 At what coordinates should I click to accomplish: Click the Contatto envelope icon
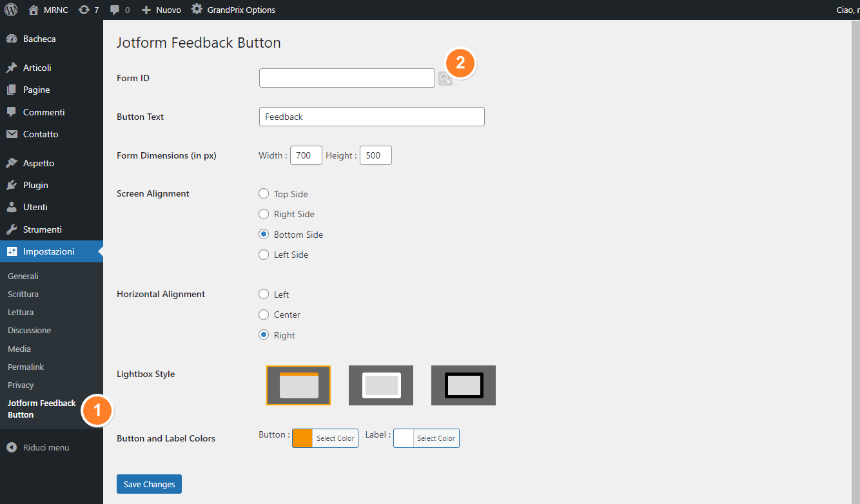tap(12, 134)
